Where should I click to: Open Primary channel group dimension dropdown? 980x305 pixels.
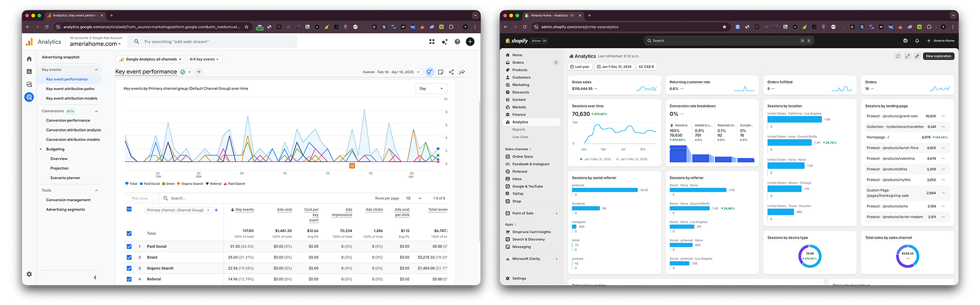(x=178, y=210)
